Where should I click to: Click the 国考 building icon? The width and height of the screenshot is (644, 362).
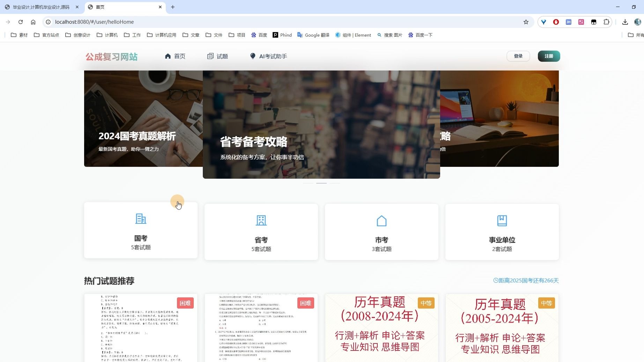tap(141, 219)
